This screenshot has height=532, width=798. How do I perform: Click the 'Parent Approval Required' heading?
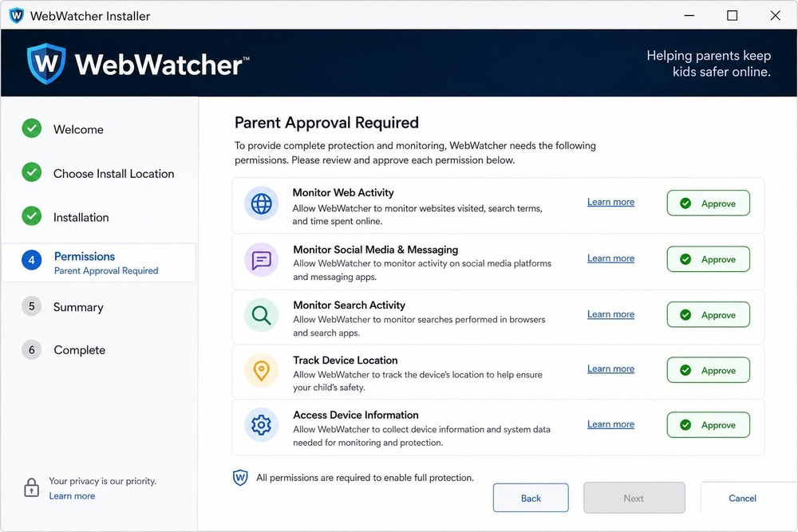326,123
